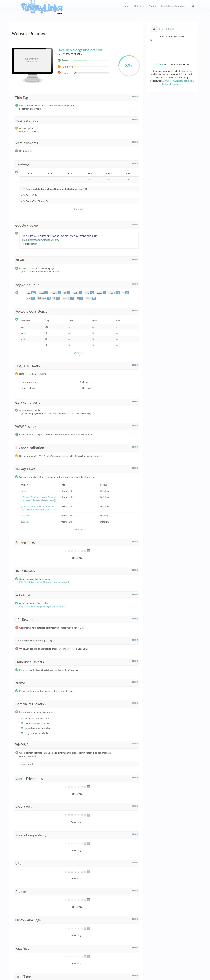Click 'Total HTML size' row label
Screen dimensions: 210x980
pos(28,388)
